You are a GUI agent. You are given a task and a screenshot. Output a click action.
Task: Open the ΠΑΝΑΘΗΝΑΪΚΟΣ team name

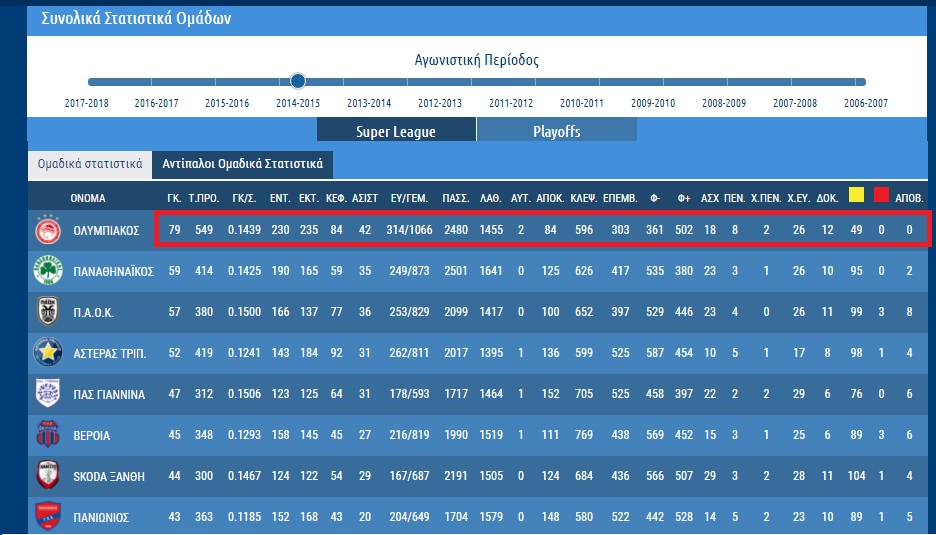pyautogui.click(x=113, y=272)
